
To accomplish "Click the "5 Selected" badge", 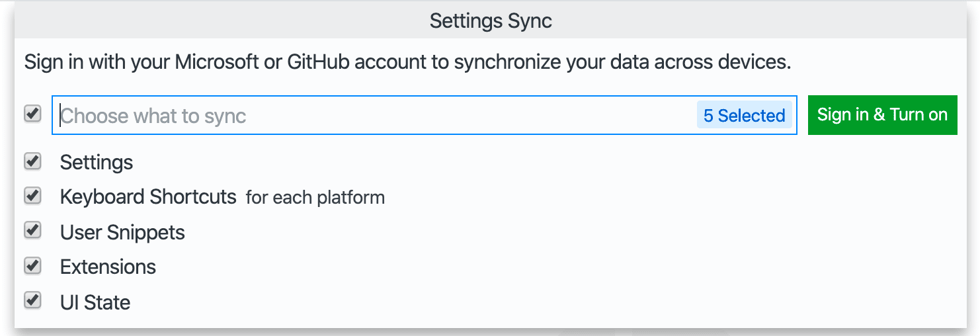I will click(744, 116).
